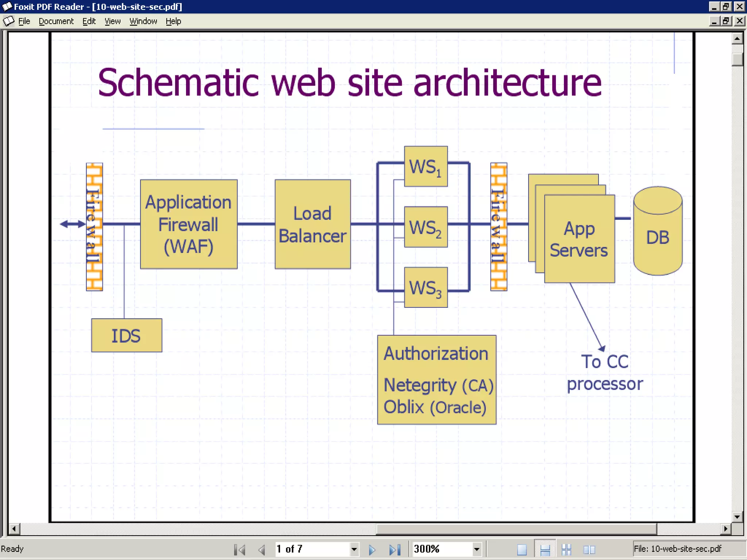The image size is (747, 560).
Task: Go to the previous page
Action: 262,549
